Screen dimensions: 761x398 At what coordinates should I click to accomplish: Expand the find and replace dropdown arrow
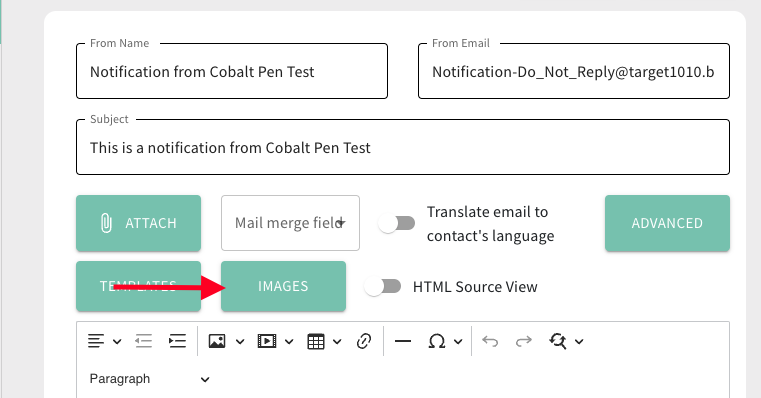tap(579, 342)
